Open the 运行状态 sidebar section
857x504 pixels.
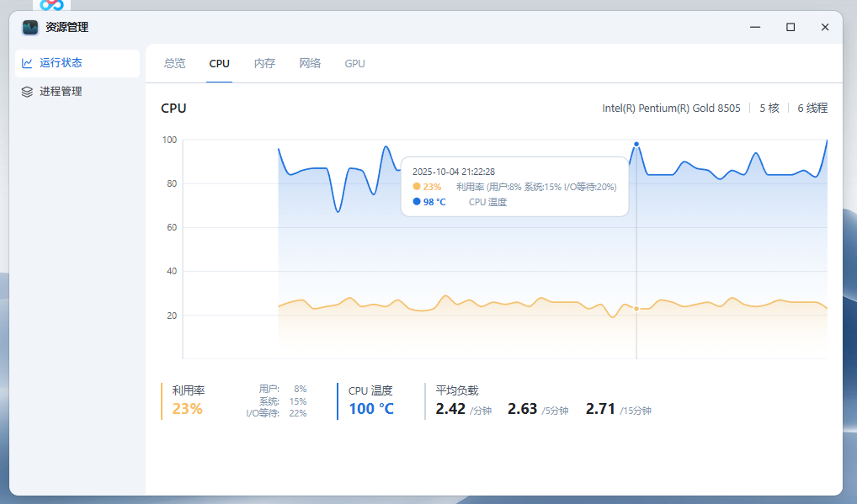coord(77,63)
